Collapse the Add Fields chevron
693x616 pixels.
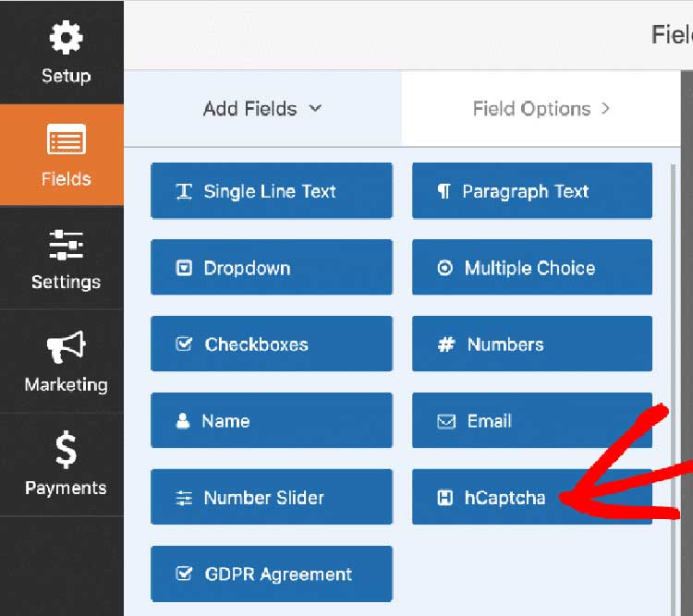[x=315, y=108]
